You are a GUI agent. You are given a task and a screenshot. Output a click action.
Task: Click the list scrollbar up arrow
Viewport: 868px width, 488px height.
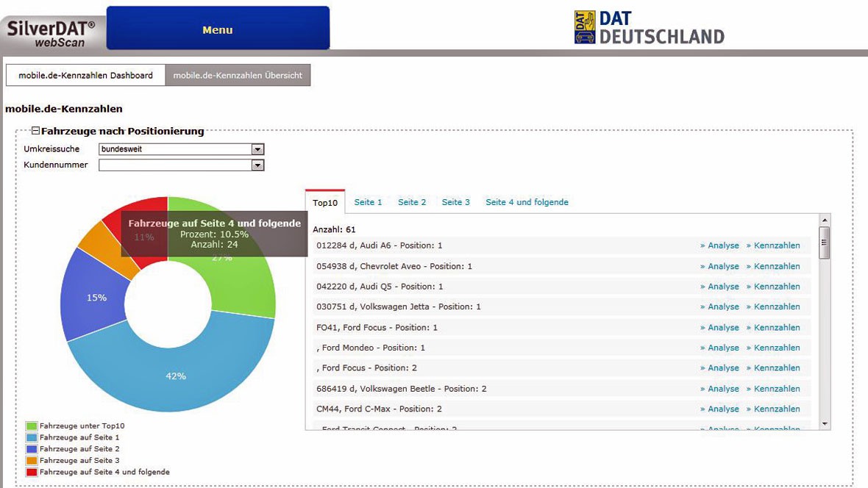coord(825,220)
